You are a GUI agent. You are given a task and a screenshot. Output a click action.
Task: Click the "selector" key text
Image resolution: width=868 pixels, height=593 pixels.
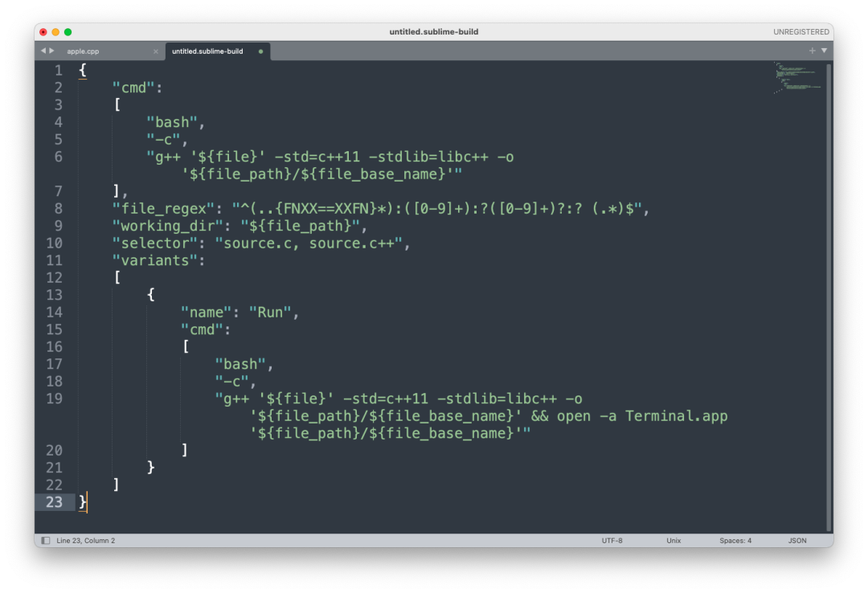pos(154,243)
